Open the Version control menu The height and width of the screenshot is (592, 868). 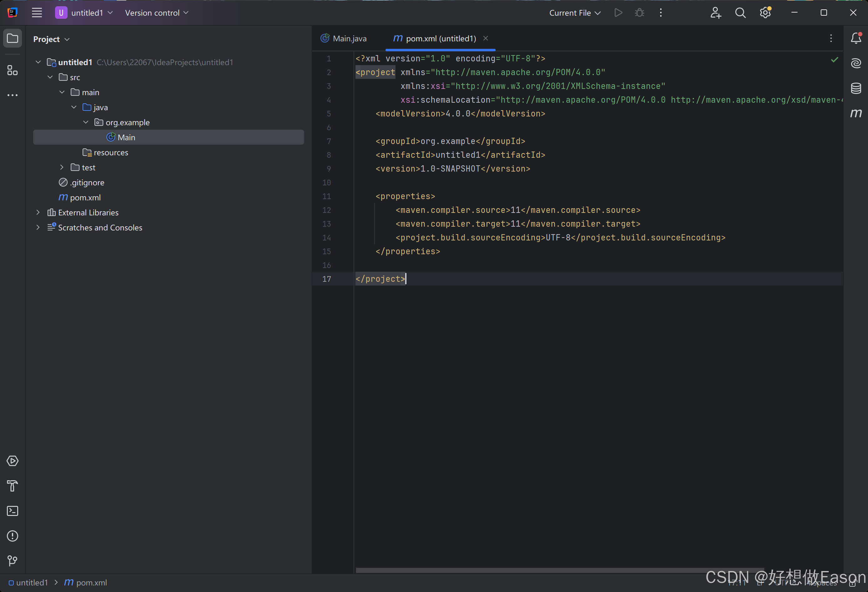click(x=156, y=13)
